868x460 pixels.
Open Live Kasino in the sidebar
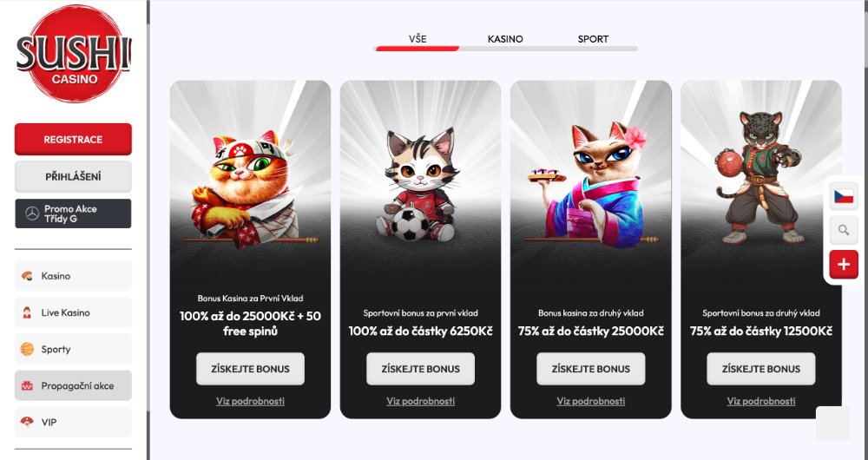click(73, 312)
